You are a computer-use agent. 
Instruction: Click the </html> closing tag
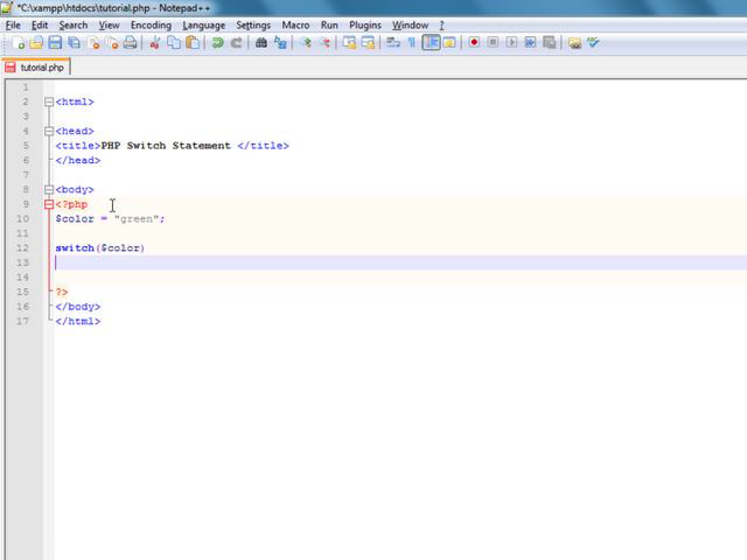pyautogui.click(x=78, y=321)
